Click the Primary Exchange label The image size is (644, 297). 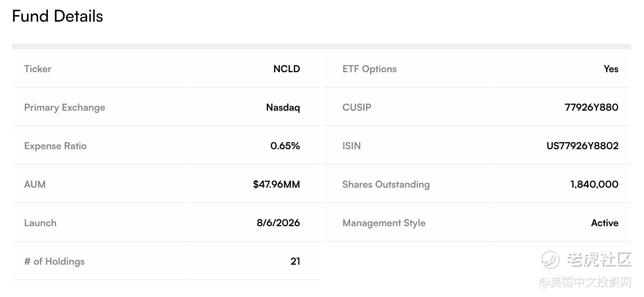coord(65,108)
